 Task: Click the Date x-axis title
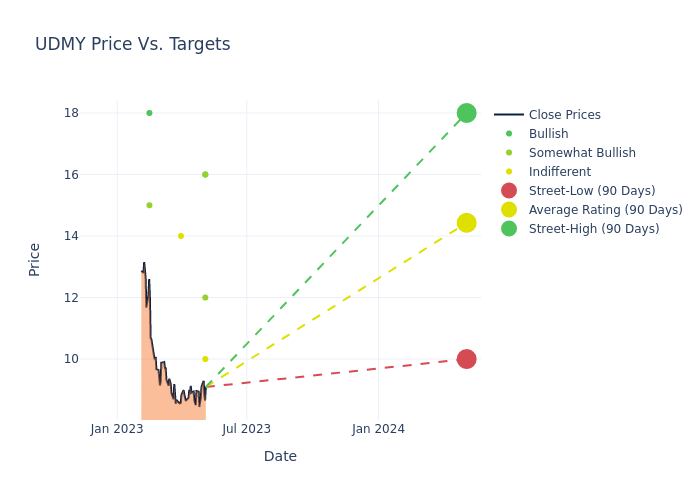[280, 456]
